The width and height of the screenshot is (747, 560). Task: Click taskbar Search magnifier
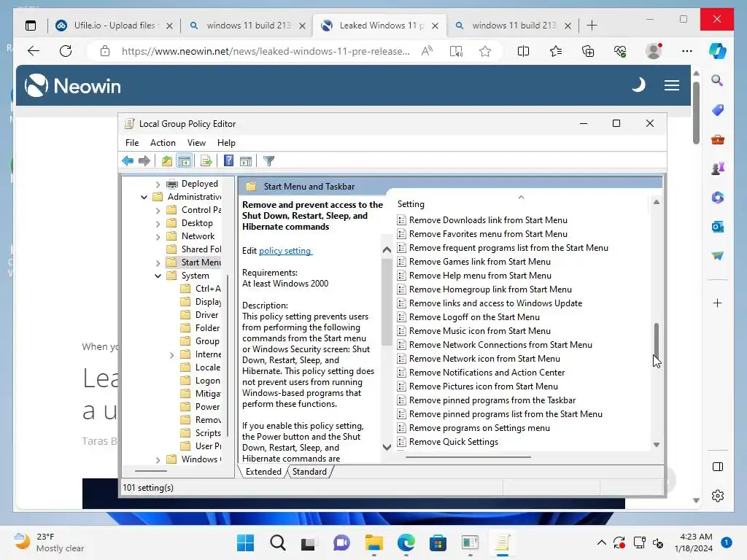pyautogui.click(x=277, y=542)
